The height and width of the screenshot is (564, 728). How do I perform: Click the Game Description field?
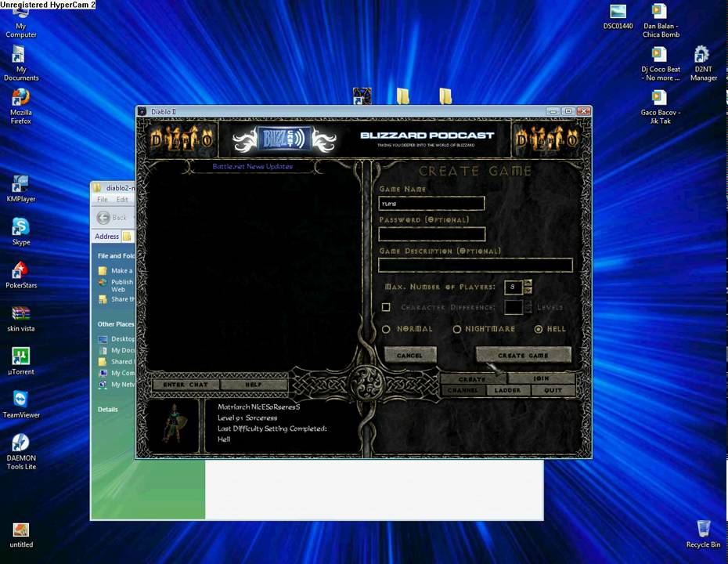[x=475, y=265]
